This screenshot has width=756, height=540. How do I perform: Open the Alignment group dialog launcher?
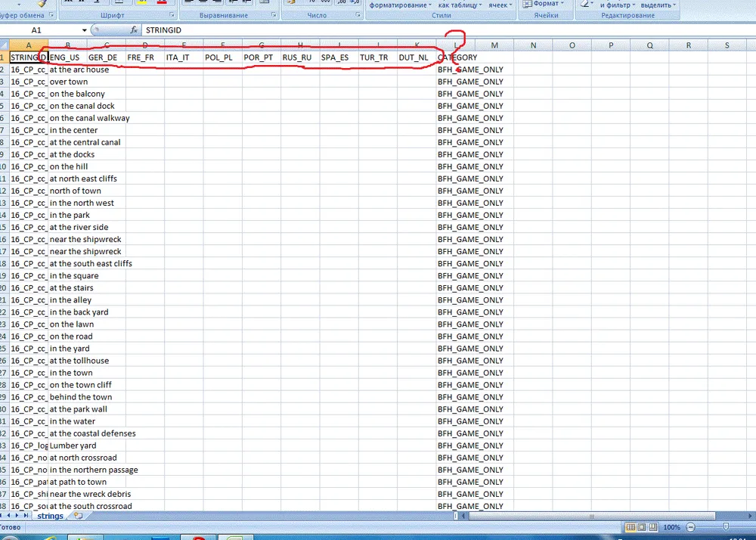[x=274, y=15]
